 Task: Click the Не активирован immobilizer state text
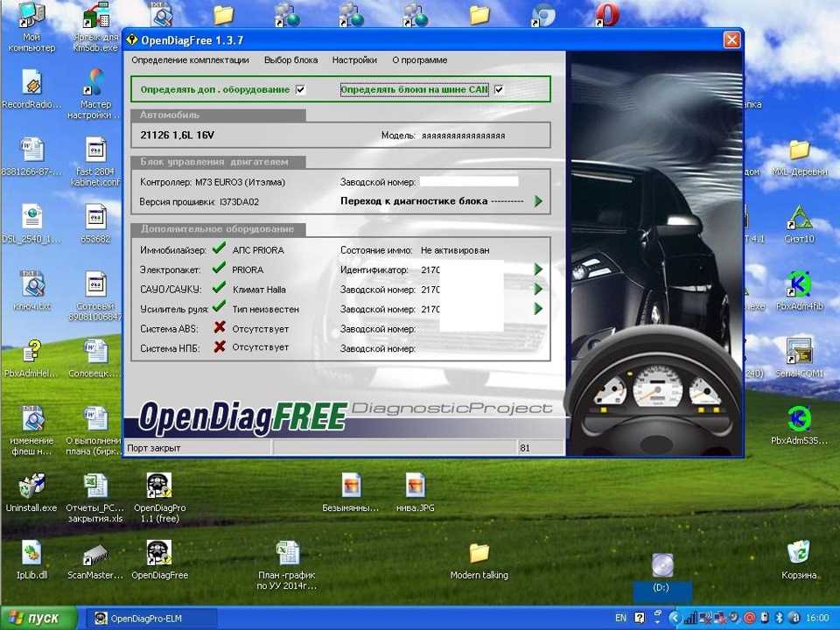[x=455, y=250]
